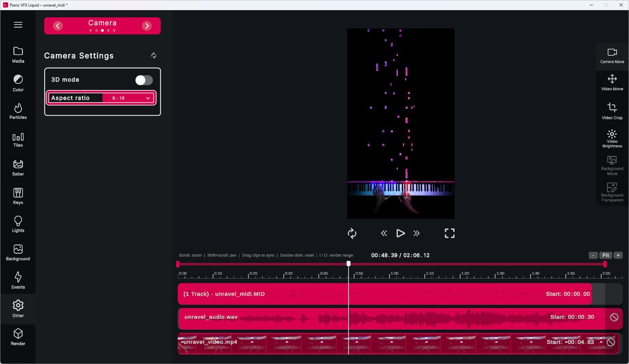Open the Saber section
Screen dimensions: 629x364
coord(18,168)
